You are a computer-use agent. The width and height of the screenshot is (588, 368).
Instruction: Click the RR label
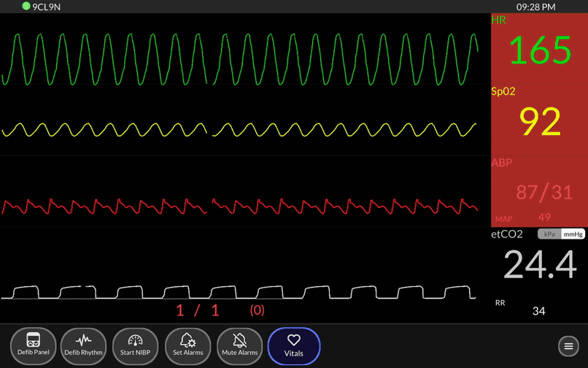click(x=500, y=303)
